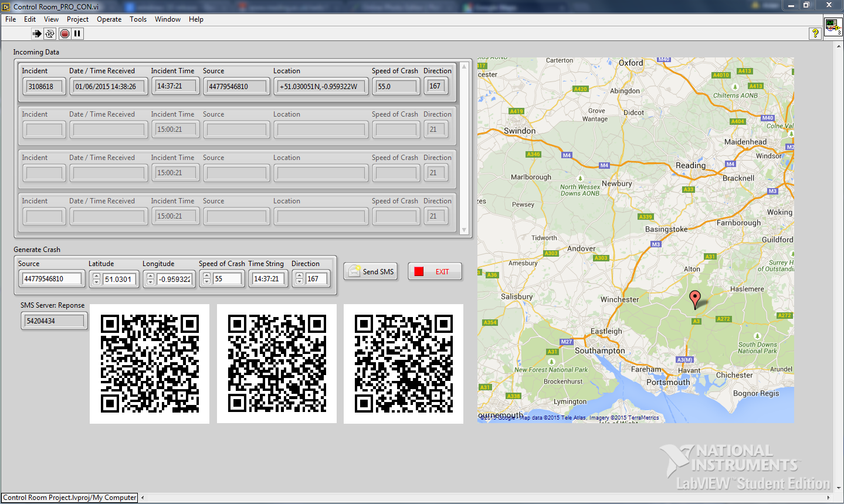Viewport: 844px width, 504px height.
Task: Open the context help question mark
Action: (815, 33)
